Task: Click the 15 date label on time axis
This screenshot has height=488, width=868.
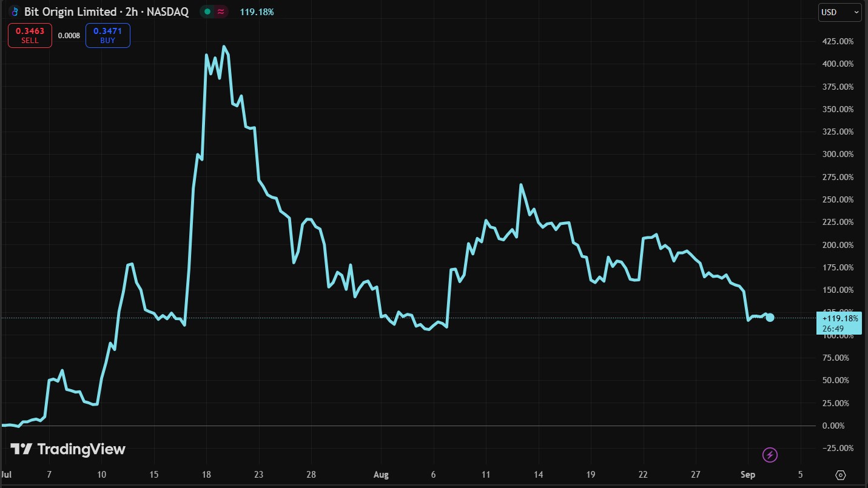Action: tap(154, 475)
